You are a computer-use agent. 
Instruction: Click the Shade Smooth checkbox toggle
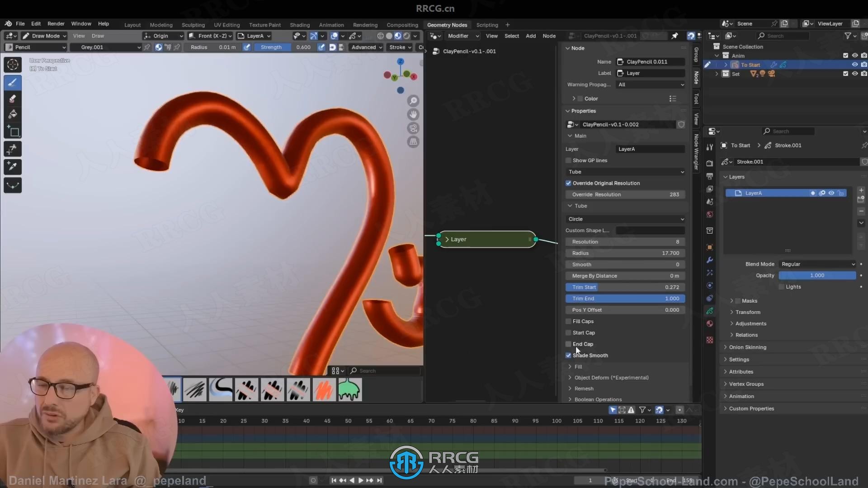[x=569, y=355]
